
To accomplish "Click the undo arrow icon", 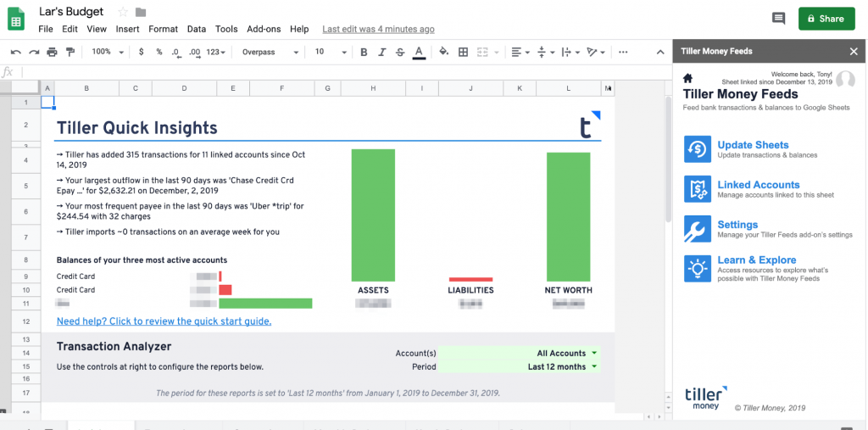I will 16,52.
